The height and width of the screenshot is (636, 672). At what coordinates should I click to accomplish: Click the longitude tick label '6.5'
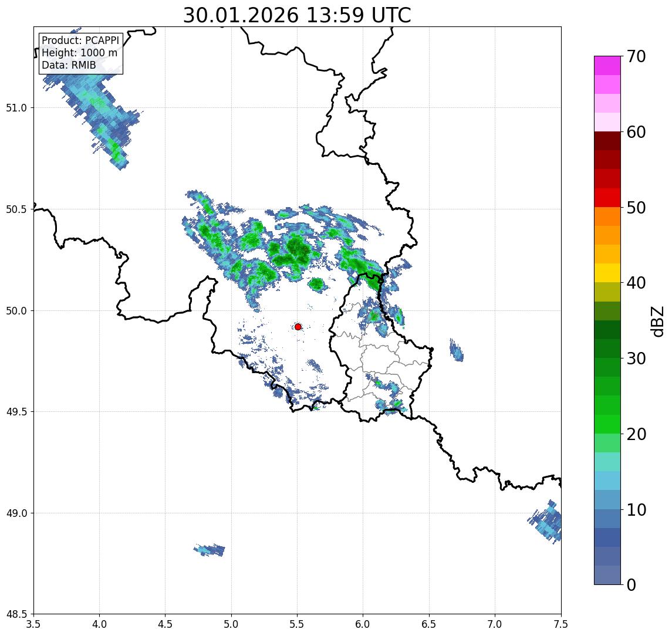(x=429, y=624)
